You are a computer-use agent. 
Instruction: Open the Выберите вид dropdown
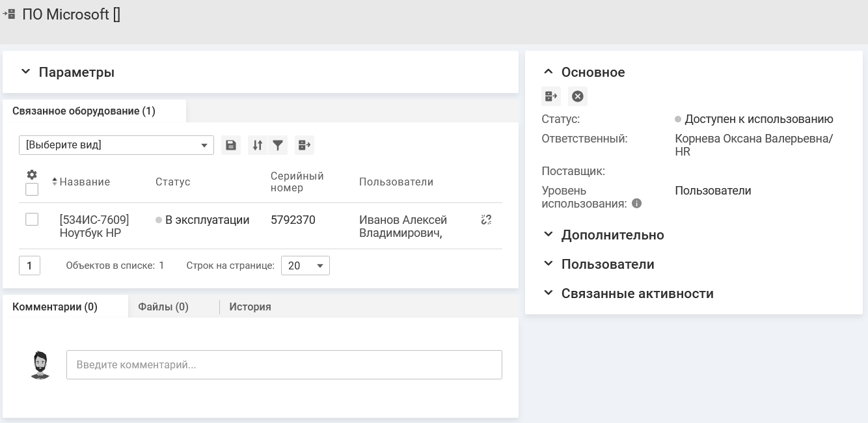[116, 145]
